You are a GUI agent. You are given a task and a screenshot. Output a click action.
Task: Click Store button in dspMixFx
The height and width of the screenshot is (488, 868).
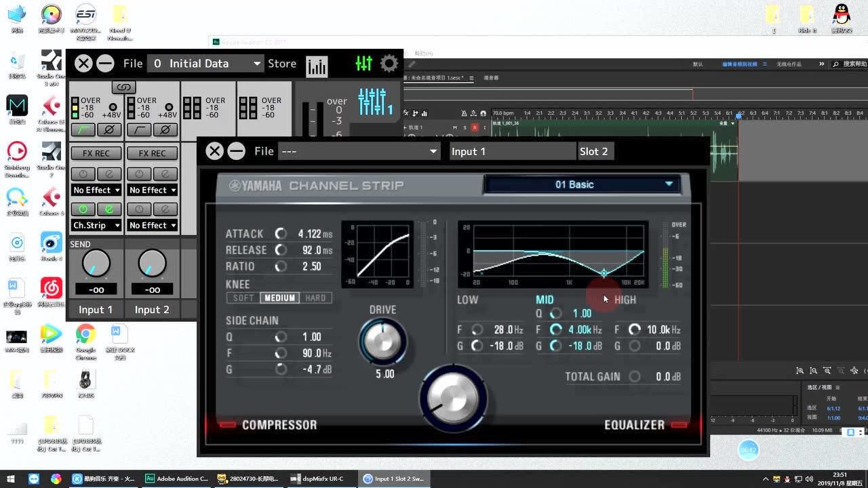pyautogui.click(x=282, y=64)
